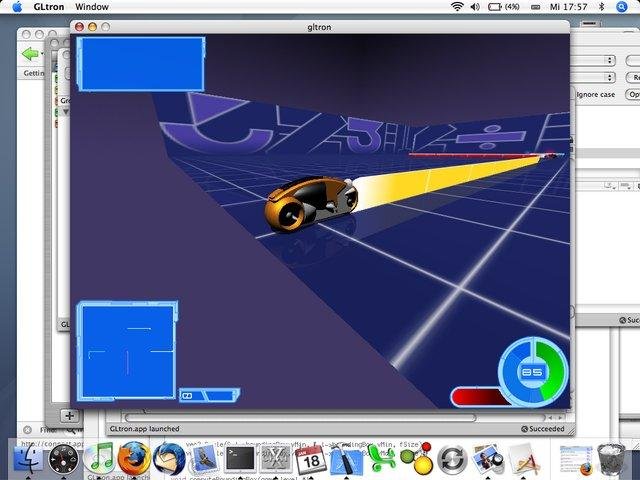Open Preview from the Dock
640x480 pixels.
tap(487, 459)
